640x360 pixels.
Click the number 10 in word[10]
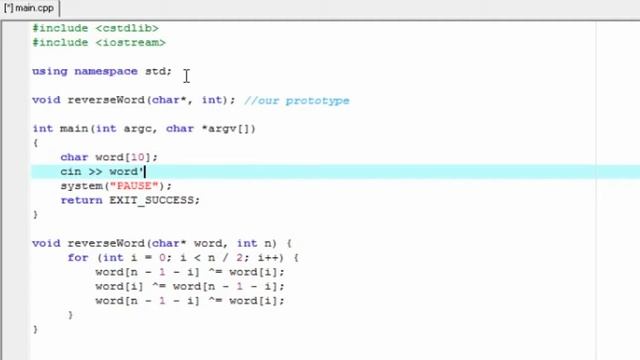coord(138,157)
